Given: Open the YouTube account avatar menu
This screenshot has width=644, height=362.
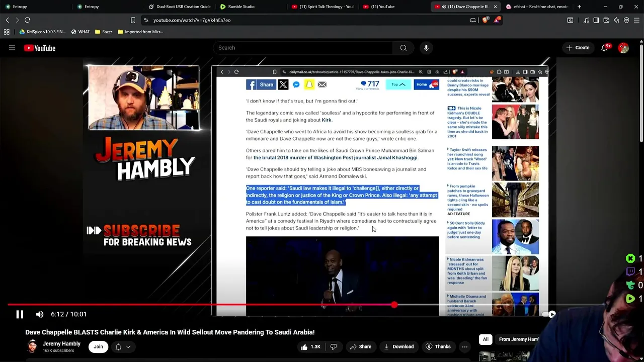Looking at the screenshot, I should [x=623, y=48].
